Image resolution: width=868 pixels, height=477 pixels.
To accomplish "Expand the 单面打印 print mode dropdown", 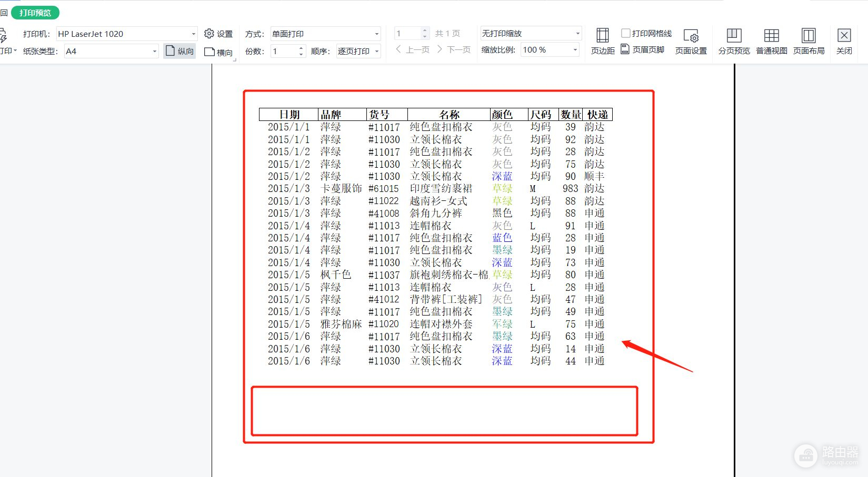I will click(x=376, y=34).
